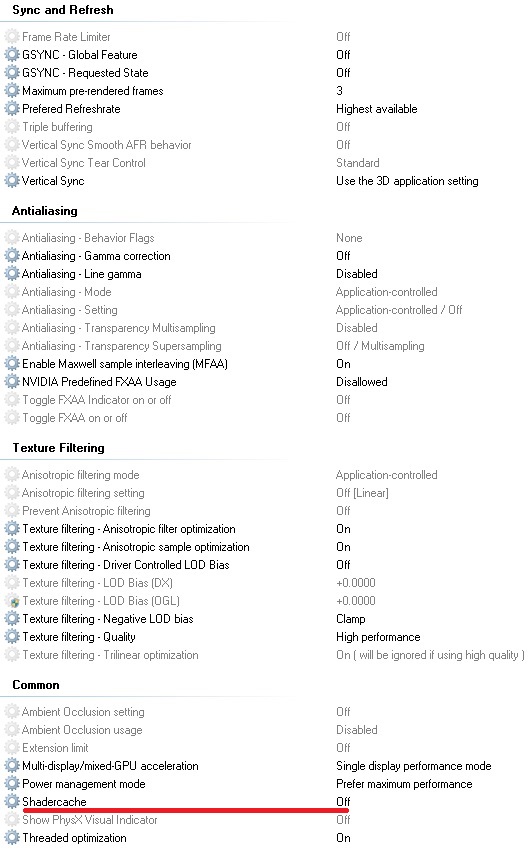Select the Maximum pre-rendered frames setting
This screenshot has height=855, width=529.
pyautogui.click(x=93, y=91)
